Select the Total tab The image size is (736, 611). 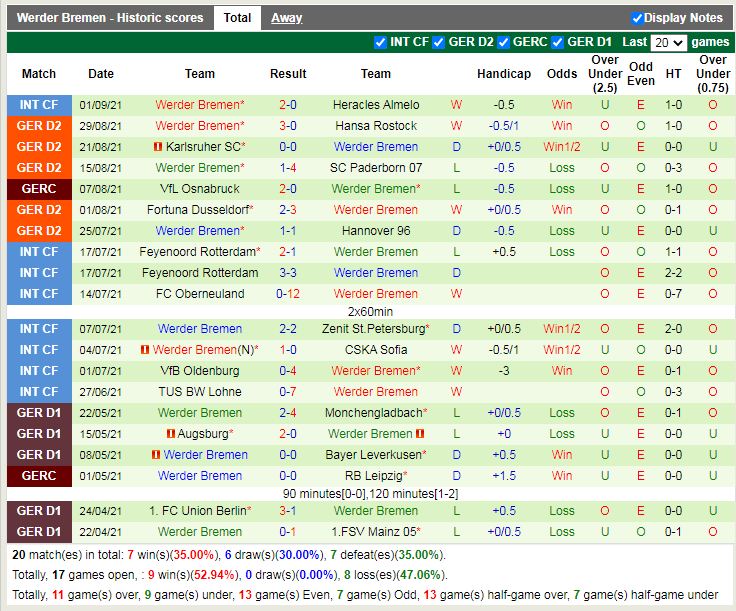pos(237,18)
